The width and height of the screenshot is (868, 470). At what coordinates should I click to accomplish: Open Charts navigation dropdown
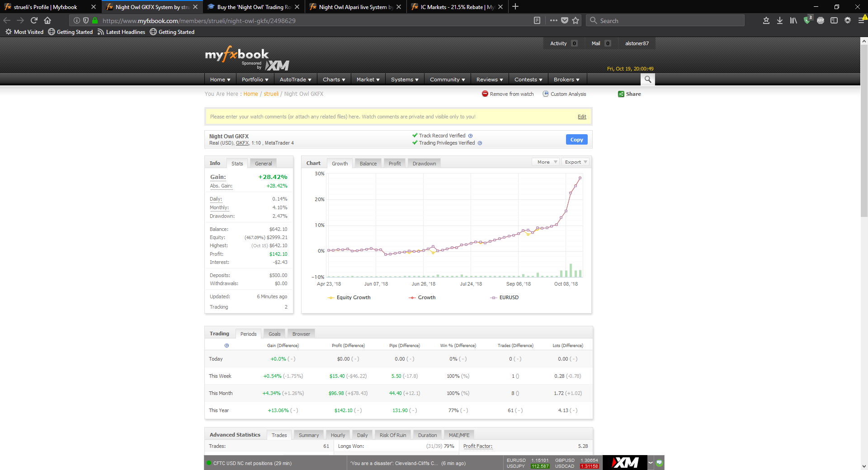[334, 80]
